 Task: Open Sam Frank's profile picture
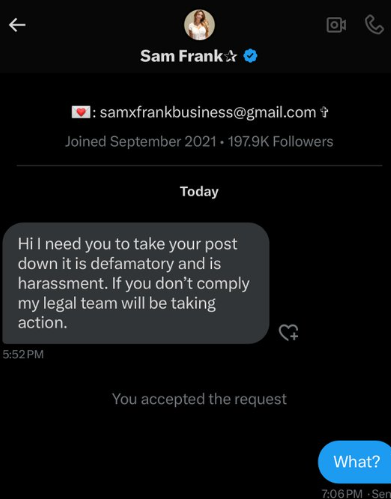(199, 25)
